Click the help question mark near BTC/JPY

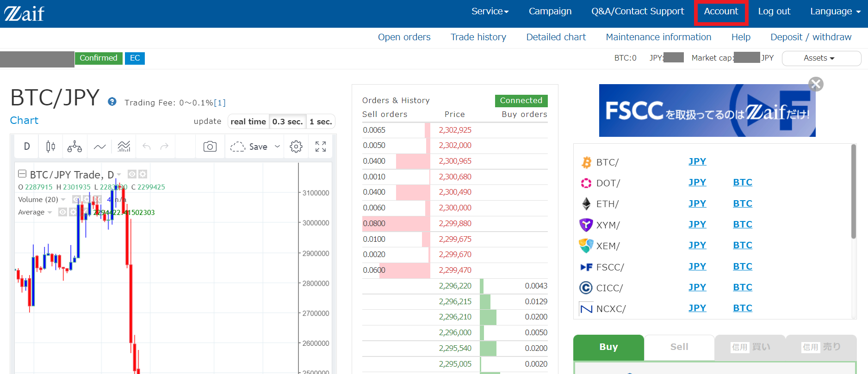point(112,102)
